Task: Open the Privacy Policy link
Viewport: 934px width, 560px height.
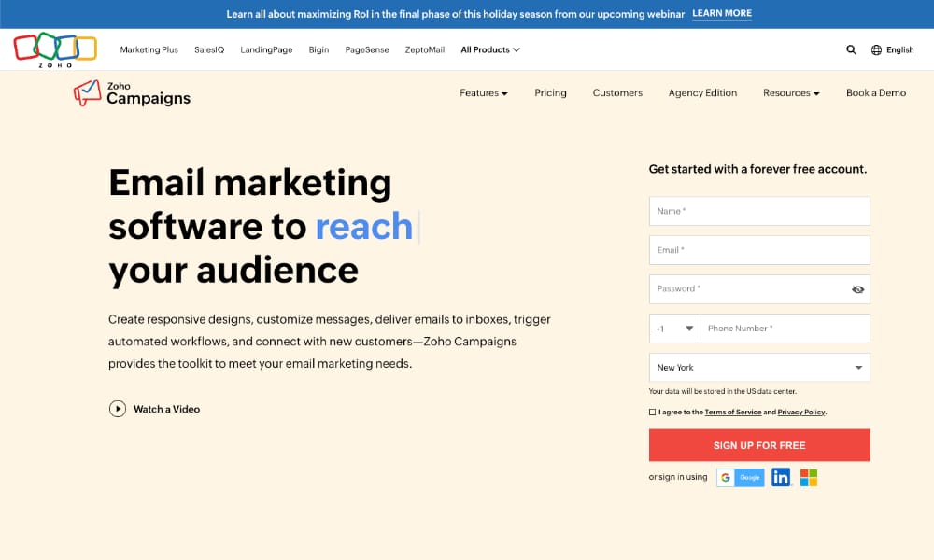Action: (x=801, y=412)
